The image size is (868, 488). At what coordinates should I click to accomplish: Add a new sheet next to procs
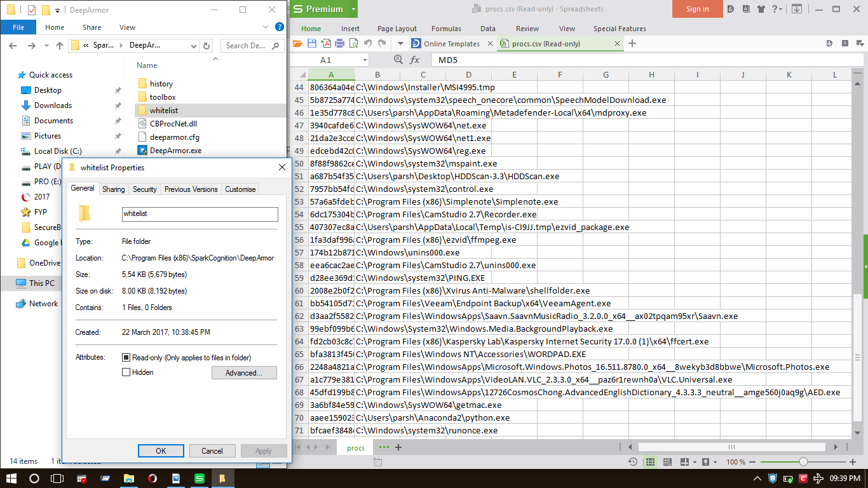point(398,447)
